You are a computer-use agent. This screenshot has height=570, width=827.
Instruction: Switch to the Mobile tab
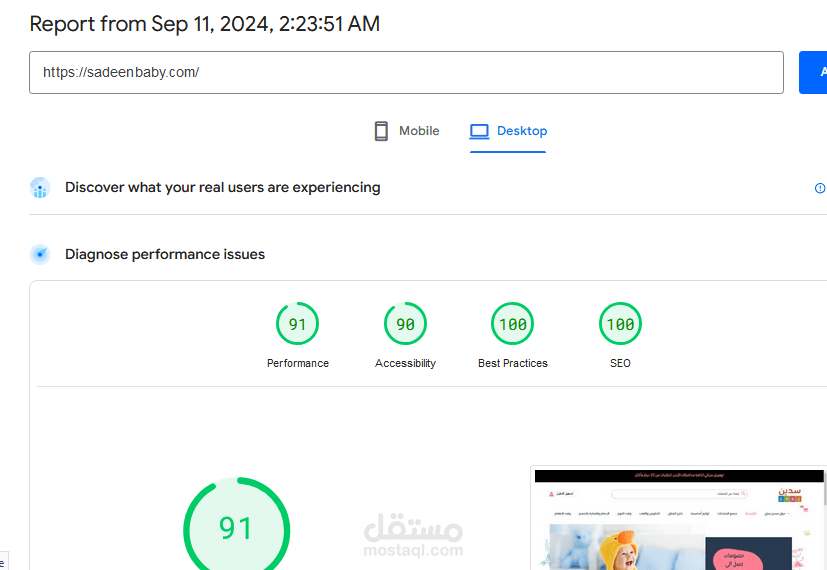[x=407, y=131]
